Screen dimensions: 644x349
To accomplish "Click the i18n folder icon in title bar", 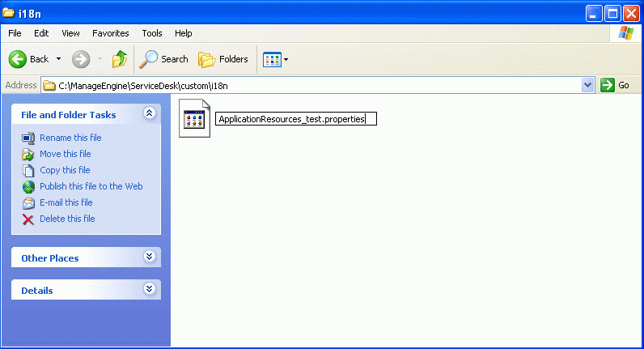I will coord(9,13).
